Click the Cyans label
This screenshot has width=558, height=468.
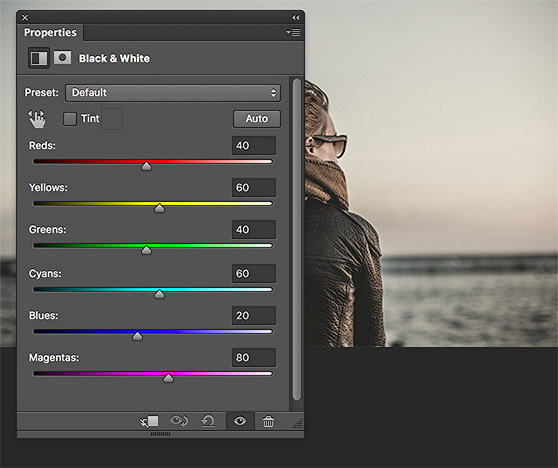pyautogui.click(x=45, y=274)
